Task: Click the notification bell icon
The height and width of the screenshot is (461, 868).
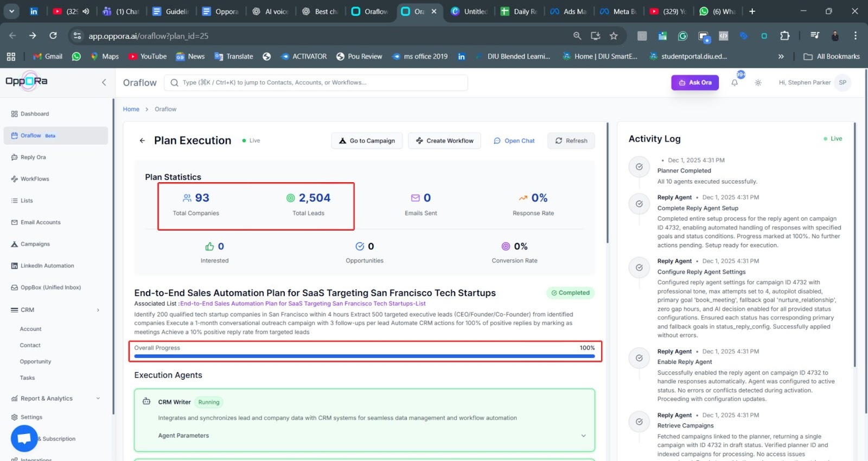Action: (735, 83)
